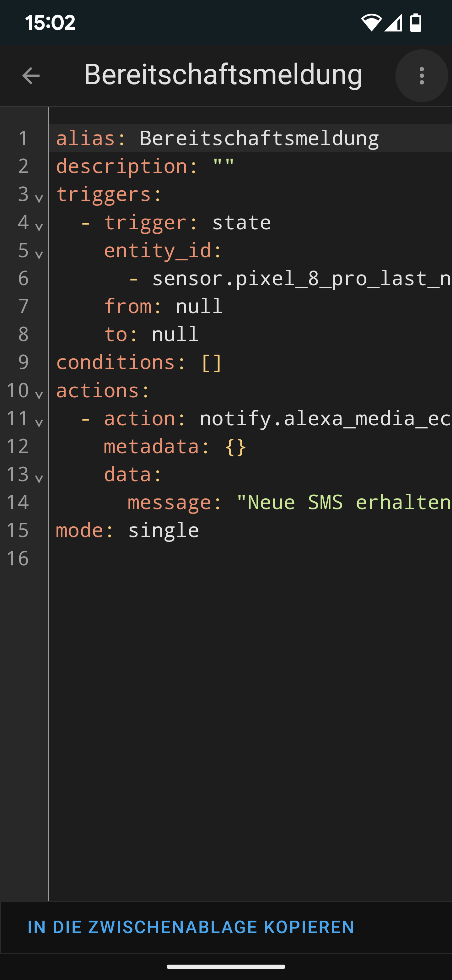Screen dimensions: 452x980
Task: Tap the battery status icon
Action: tap(416, 23)
